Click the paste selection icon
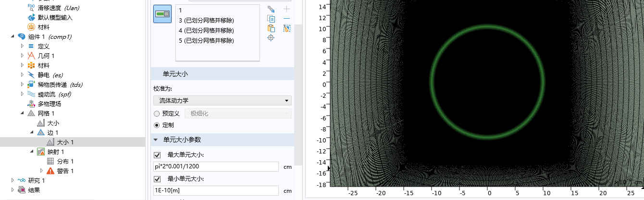Image resolution: width=644 pixels, height=200 pixels. (271, 28)
